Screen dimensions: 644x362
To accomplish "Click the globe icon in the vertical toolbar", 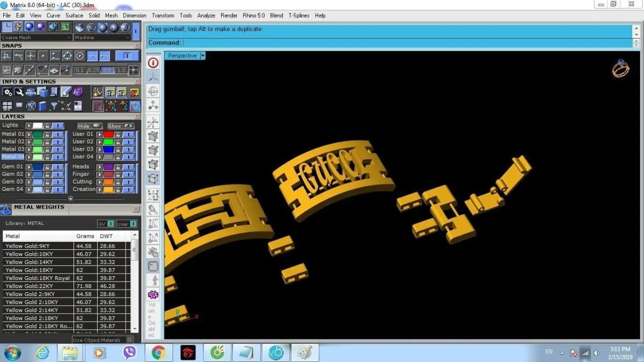I will coord(153,92).
